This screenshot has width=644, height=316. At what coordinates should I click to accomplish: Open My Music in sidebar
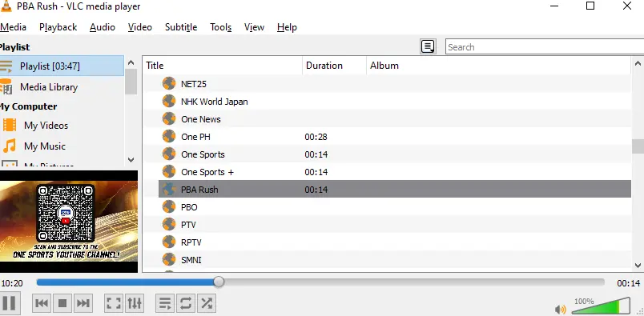(45, 146)
